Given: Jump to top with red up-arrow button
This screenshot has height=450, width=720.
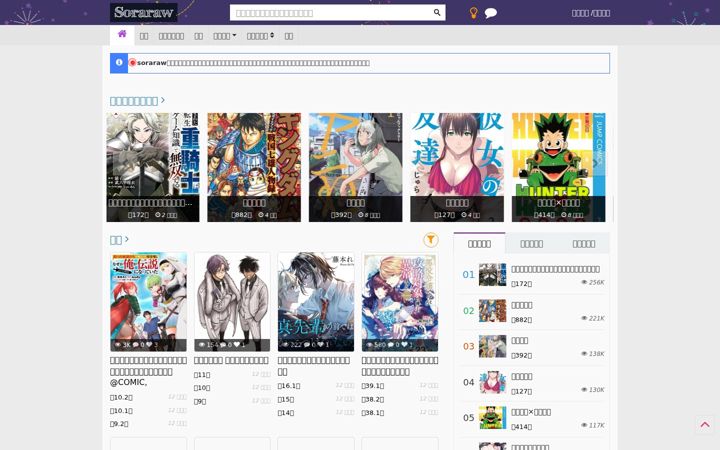Looking at the screenshot, I should point(705,425).
